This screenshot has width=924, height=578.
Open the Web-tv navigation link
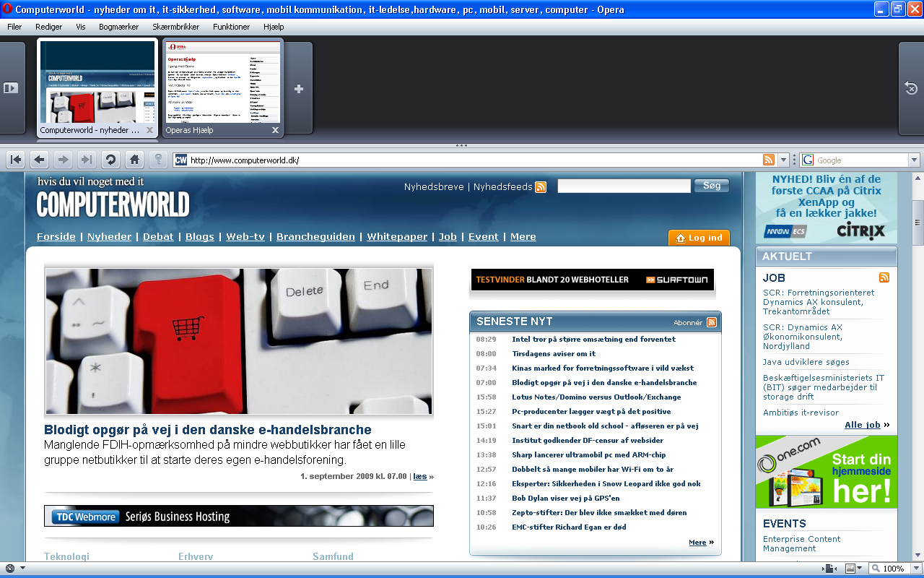(x=245, y=237)
